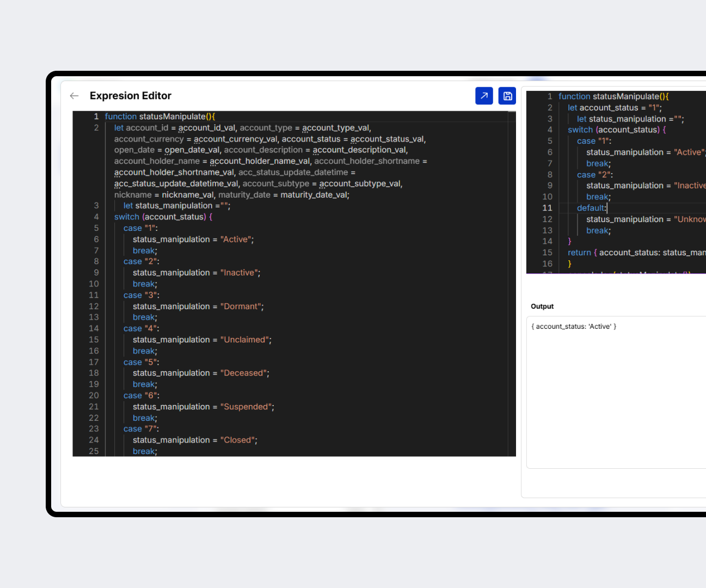Click the 'Expresion Editor' title
Viewport: 706px width, 588px height.
131,96
